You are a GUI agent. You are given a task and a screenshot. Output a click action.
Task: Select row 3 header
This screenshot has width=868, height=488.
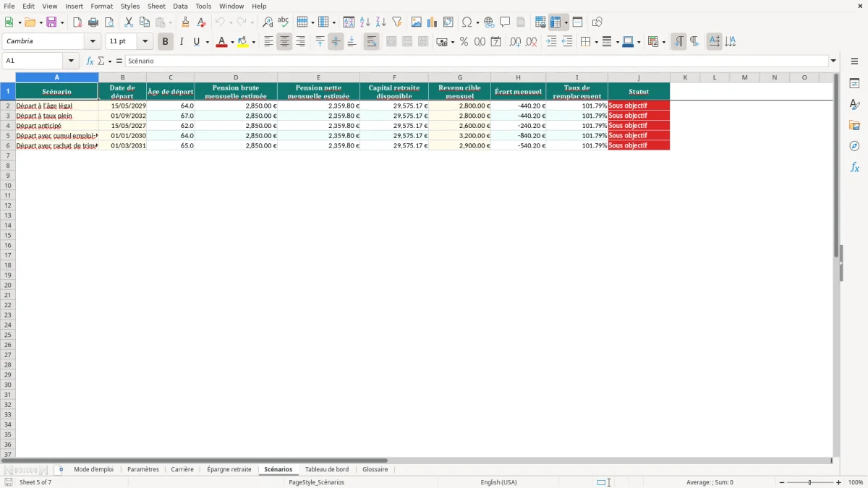point(7,116)
